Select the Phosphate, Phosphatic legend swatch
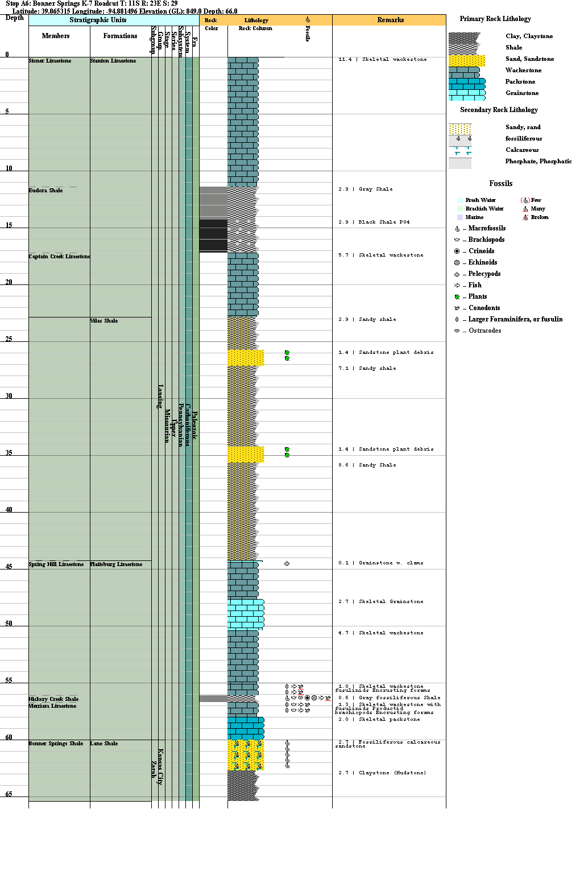Image resolution: width=588 pixels, height=879 pixels. 460,163
